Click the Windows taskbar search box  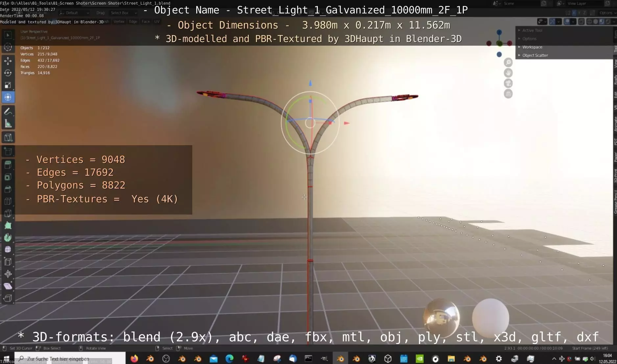tap(70, 359)
